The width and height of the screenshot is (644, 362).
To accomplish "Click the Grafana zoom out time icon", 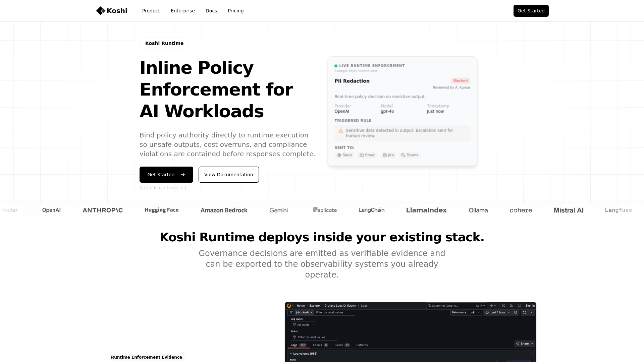I will coord(516,312).
